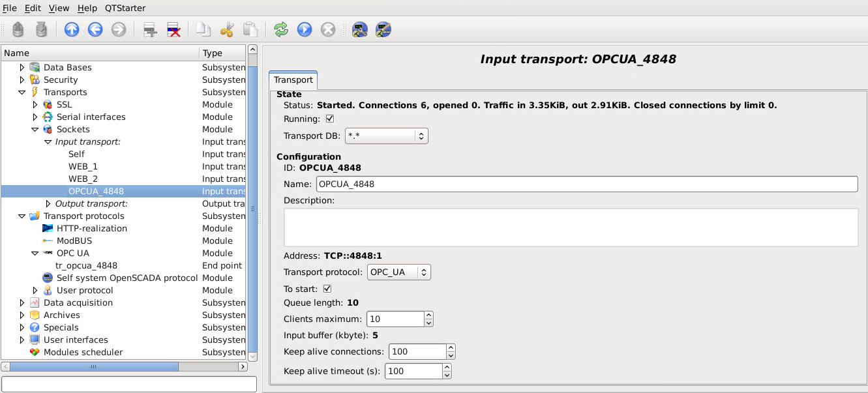Click the blue Start periodic refresh icon
Viewport: 868px width, 393px height.
305,29
